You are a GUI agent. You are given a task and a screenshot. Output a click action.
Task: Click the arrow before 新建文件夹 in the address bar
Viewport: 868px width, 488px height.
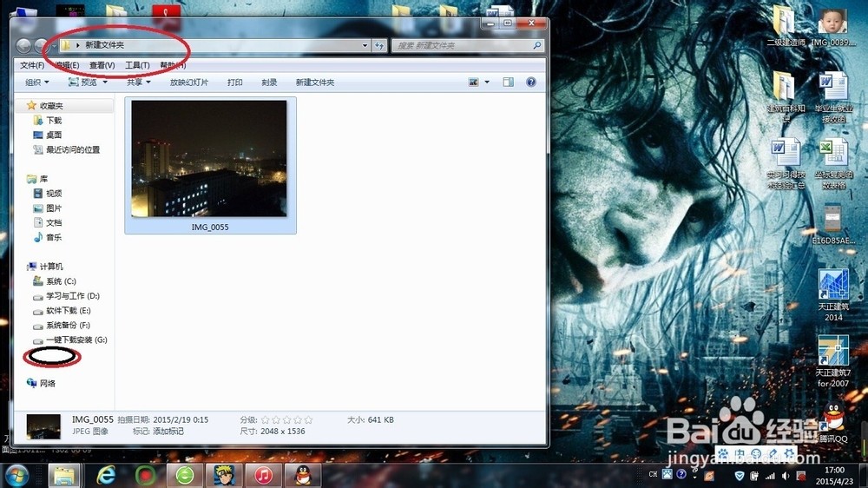point(77,45)
